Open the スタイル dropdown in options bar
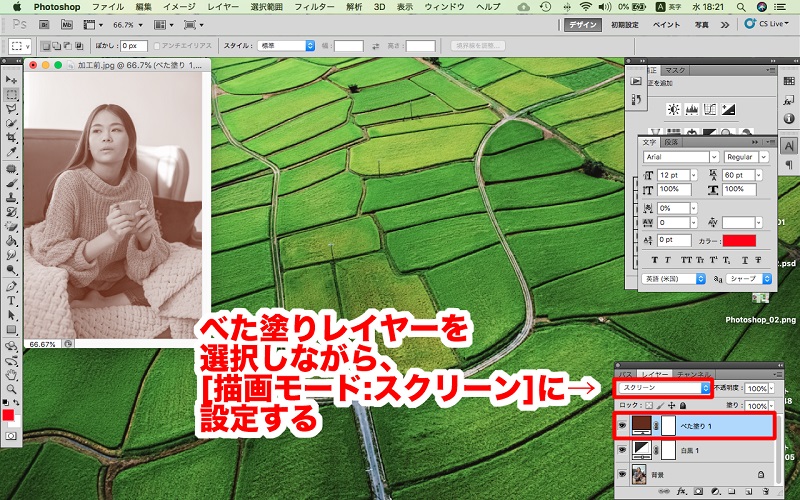800x500 pixels. 286,46
